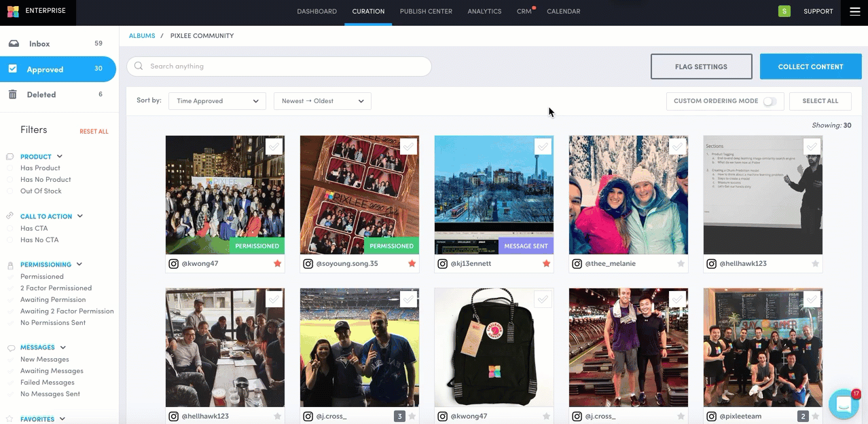Open the Newest to Oldest dropdown
Viewport: 868px width, 424px height.
point(322,101)
